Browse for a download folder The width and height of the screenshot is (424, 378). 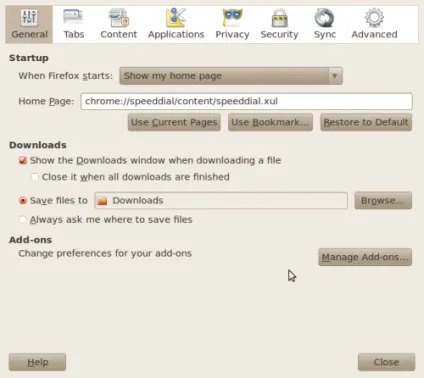[383, 200]
